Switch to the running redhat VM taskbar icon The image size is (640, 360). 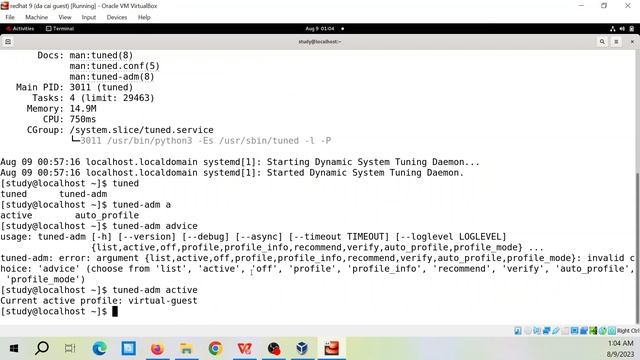pos(331,348)
